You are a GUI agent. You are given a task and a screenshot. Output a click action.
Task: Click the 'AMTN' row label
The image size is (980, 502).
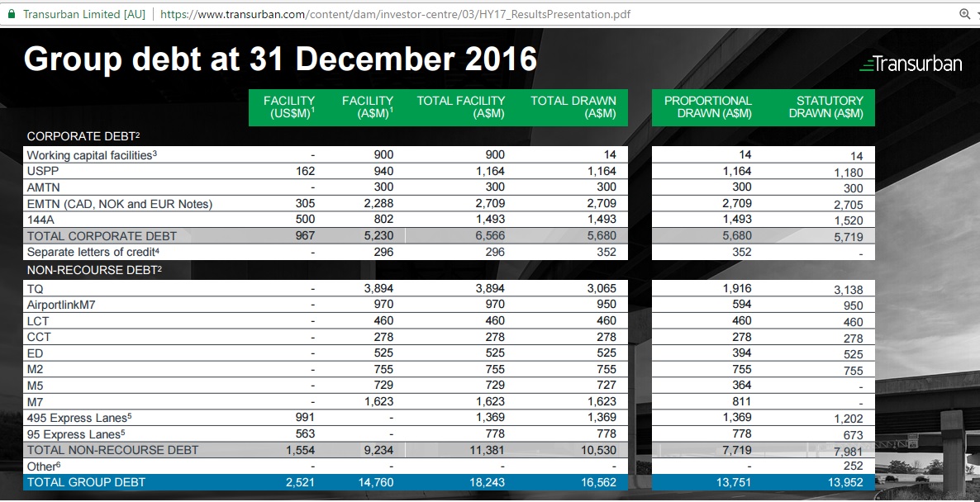click(44, 187)
